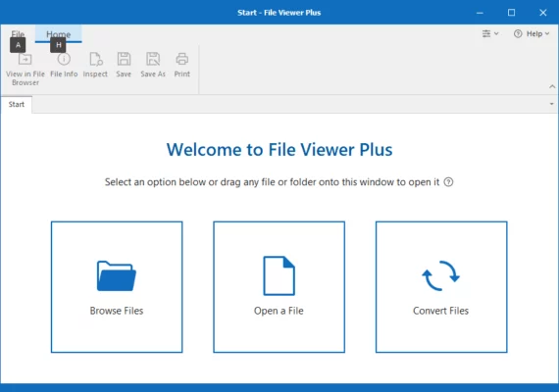559x392 pixels.
Task: Select the Start document tab
Action: 17,105
